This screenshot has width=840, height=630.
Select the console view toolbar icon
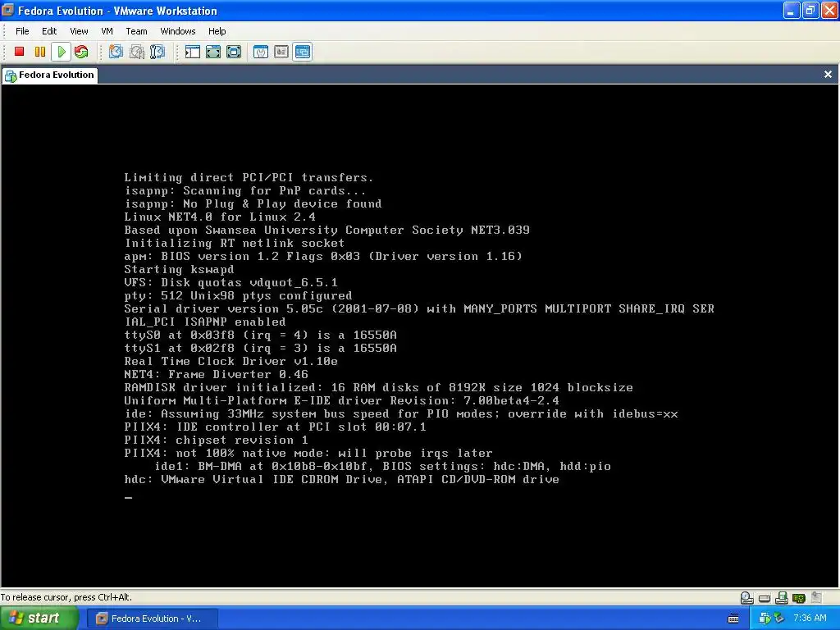[302, 52]
